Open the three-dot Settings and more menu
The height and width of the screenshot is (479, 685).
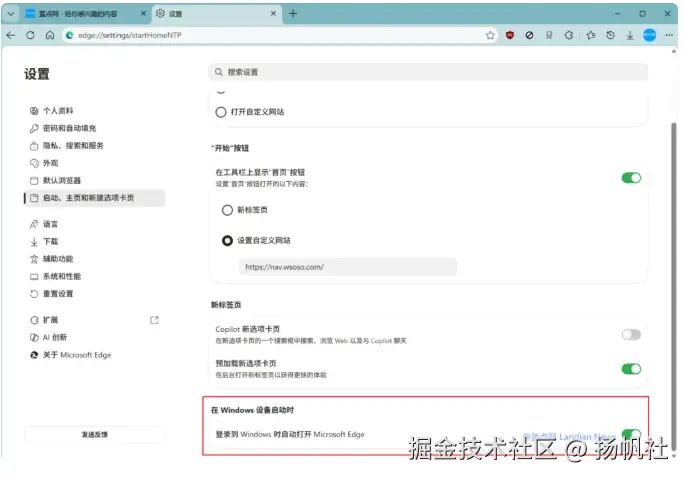[x=669, y=35]
